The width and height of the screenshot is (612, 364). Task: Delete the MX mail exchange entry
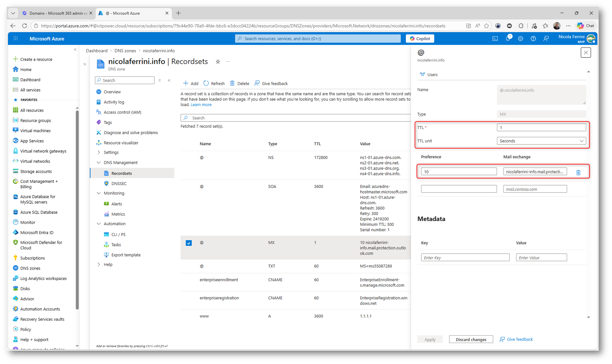coord(578,172)
